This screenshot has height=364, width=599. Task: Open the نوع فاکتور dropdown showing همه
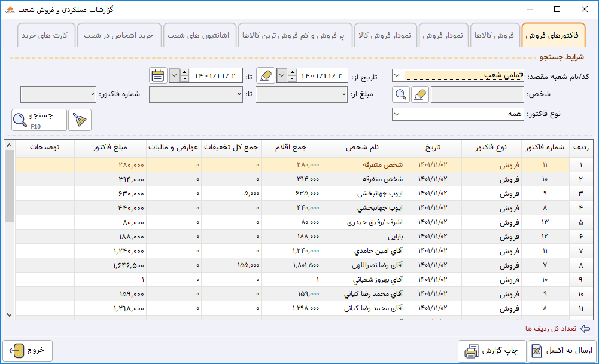pyautogui.click(x=397, y=114)
